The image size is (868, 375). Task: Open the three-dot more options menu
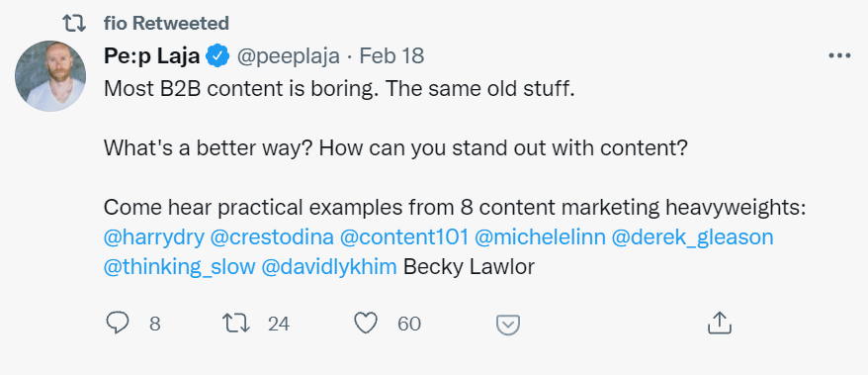pyautogui.click(x=839, y=56)
